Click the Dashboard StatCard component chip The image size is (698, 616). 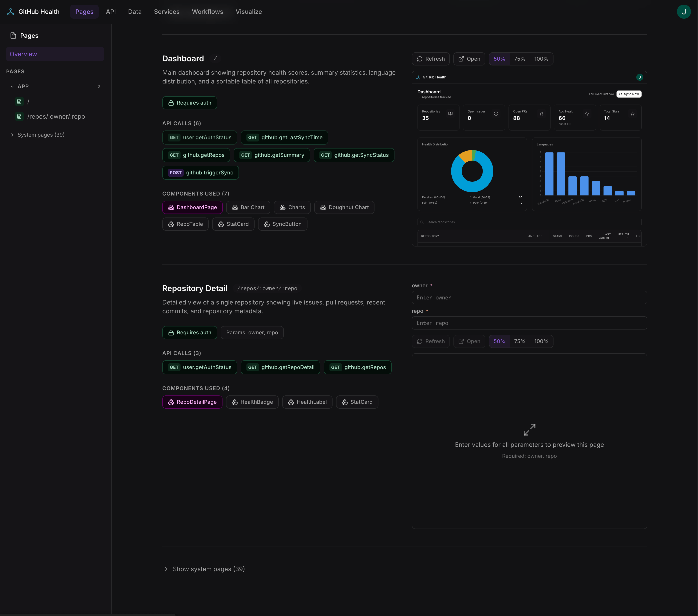(x=233, y=224)
